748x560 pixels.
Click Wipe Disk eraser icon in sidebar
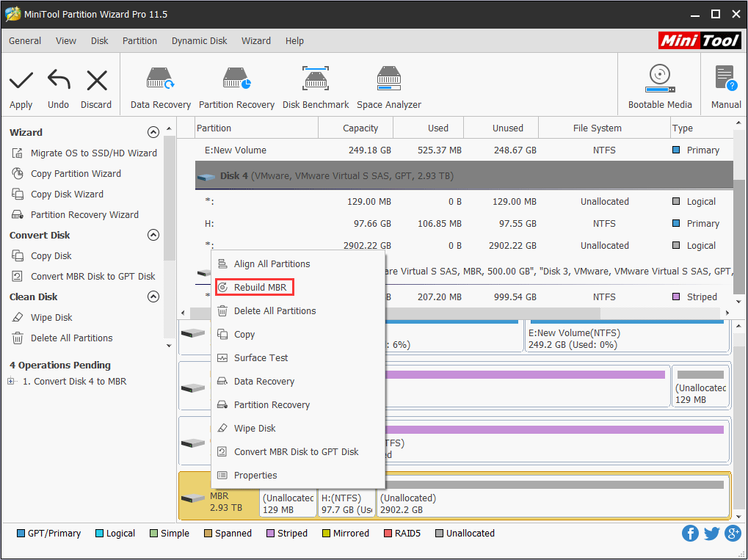[x=17, y=317]
